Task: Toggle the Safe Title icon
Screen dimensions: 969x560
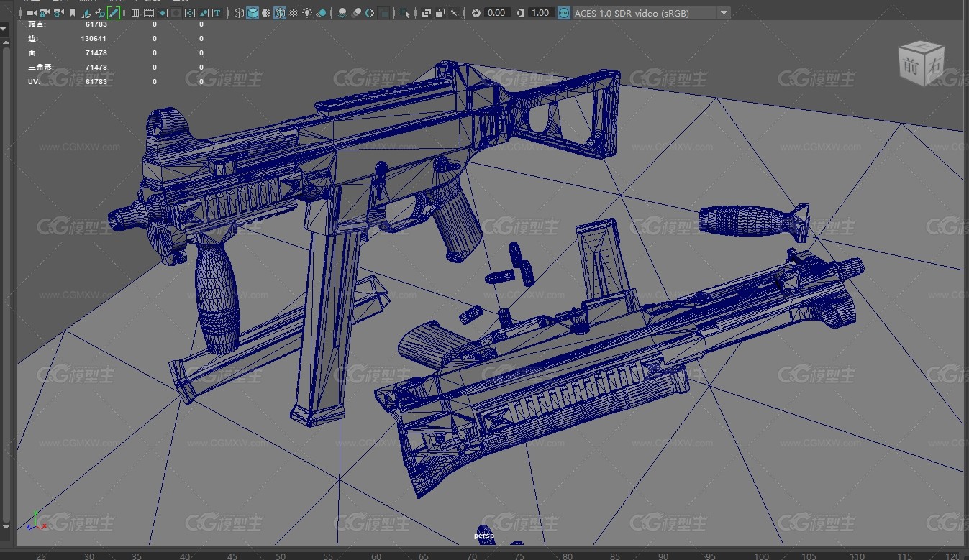Action: tap(217, 13)
